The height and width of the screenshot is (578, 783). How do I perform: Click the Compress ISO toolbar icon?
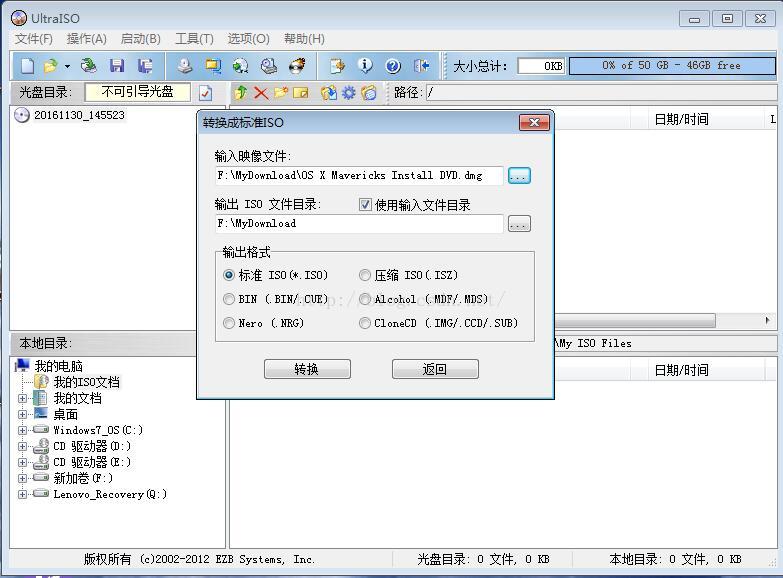tap(213, 66)
